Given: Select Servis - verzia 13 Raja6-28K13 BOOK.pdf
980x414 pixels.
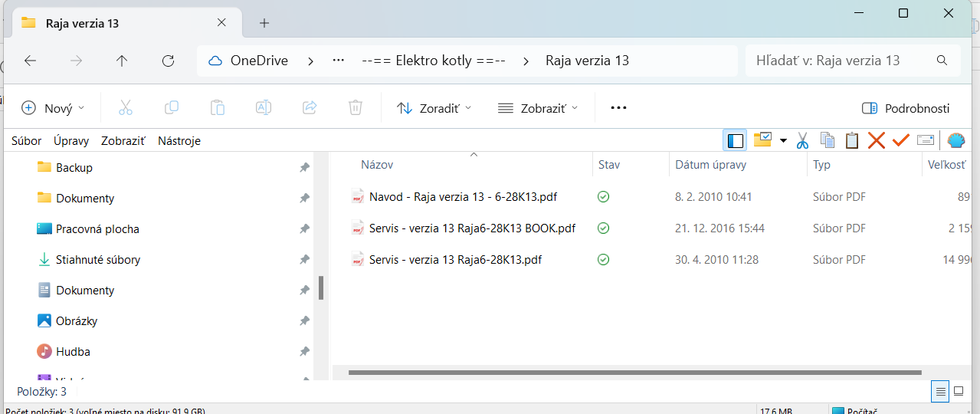Looking at the screenshot, I should (472, 228).
